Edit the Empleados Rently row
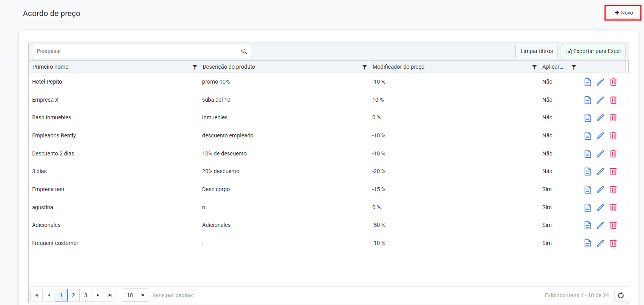Image resolution: width=644 pixels, height=305 pixels. [x=600, y=136]
